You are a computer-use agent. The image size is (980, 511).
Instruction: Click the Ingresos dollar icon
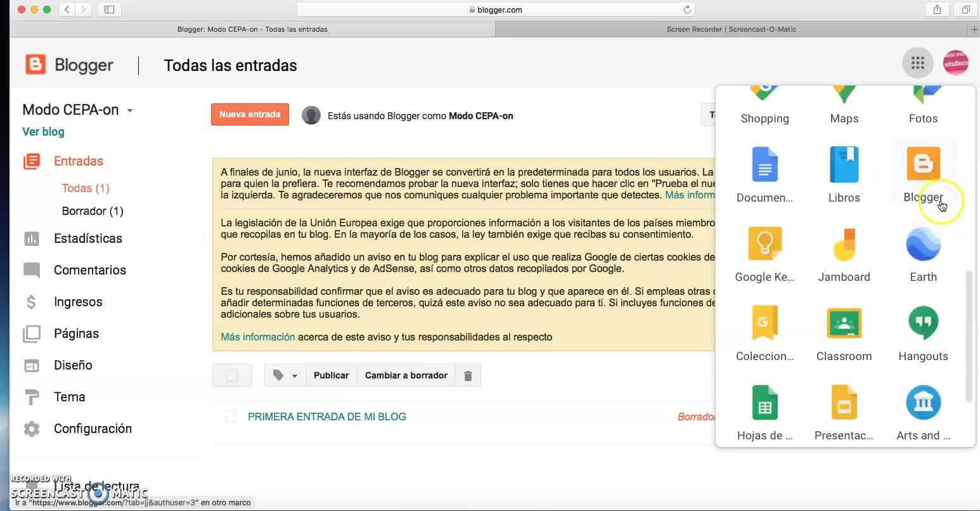[x=32, y=302]
